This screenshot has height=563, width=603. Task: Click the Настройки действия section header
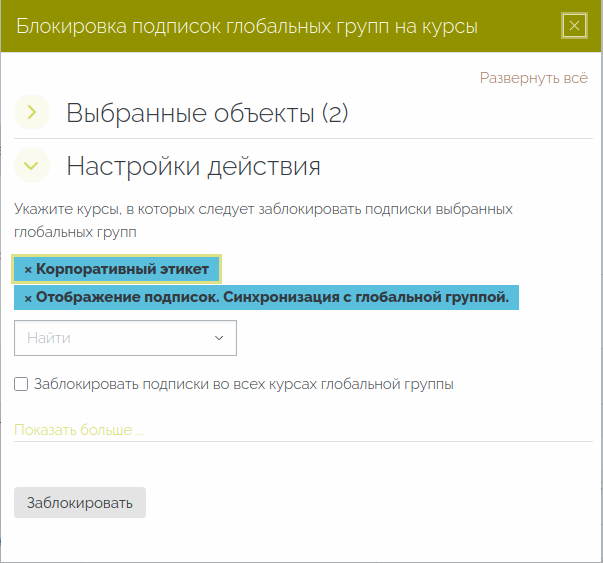(x=193, y=166)
